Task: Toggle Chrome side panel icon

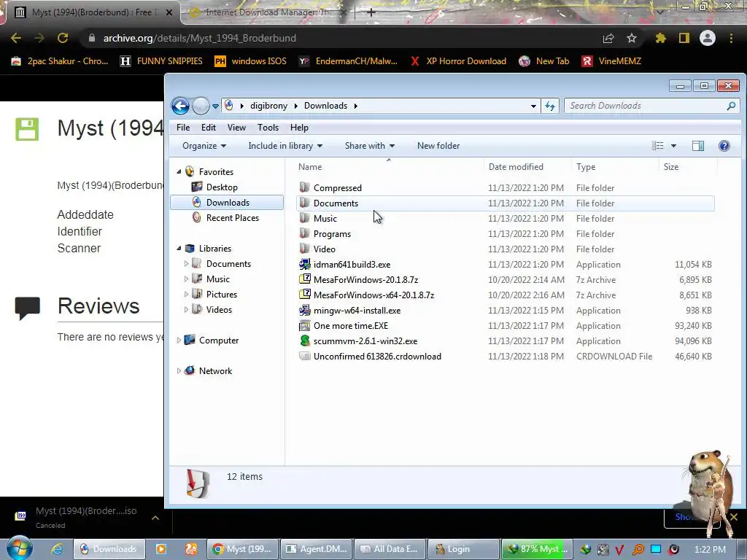Action: [x=684, y=38]
